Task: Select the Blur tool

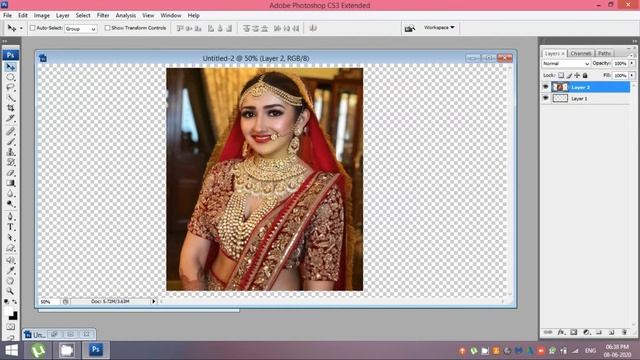Action: coord(11,194)
